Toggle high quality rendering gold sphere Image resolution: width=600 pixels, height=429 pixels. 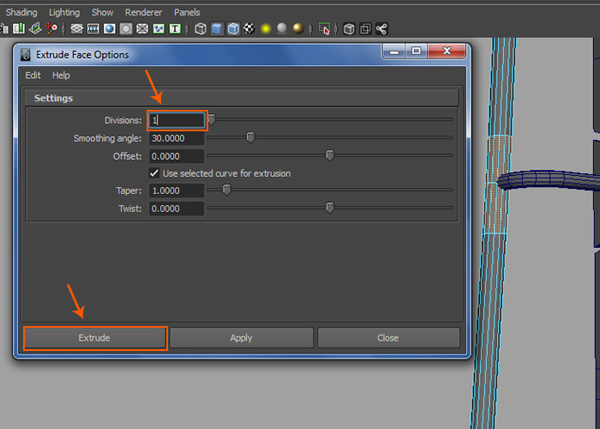pyautogui.click(x=298, y=28)
